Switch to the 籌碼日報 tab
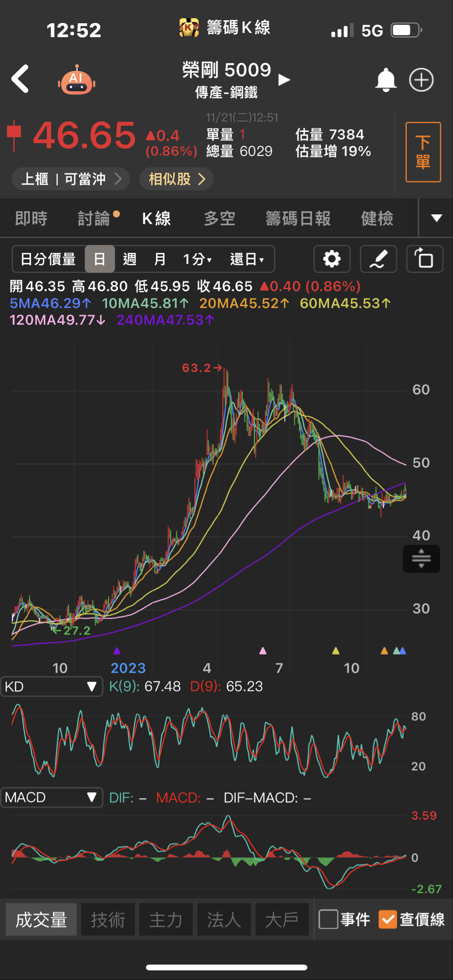 point(298,219)
